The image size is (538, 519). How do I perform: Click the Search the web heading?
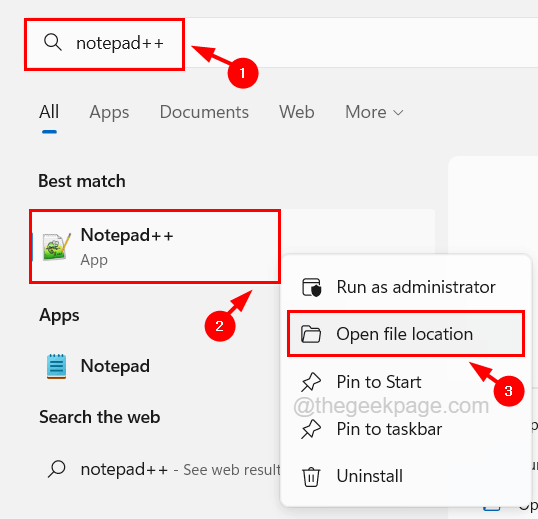click(100, 417)
